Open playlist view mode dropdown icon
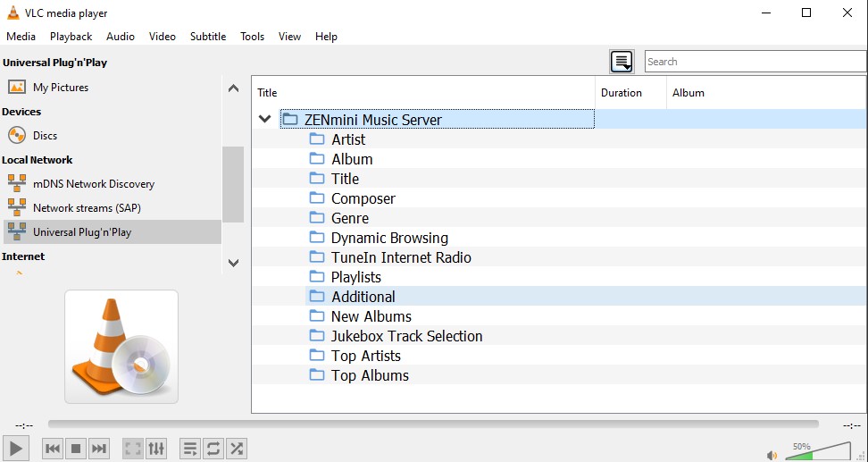The height and width of the screenshot is (462, 868). 622,62
